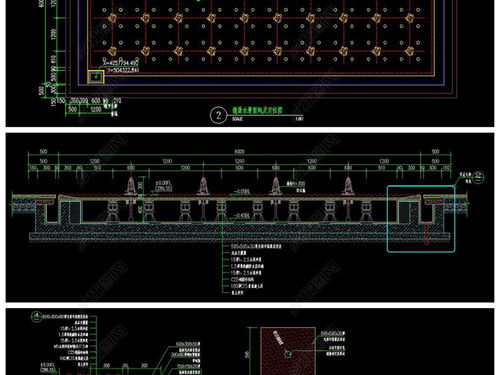
Task: Click the cyan detail callout box in section
Action: point(421,219)
